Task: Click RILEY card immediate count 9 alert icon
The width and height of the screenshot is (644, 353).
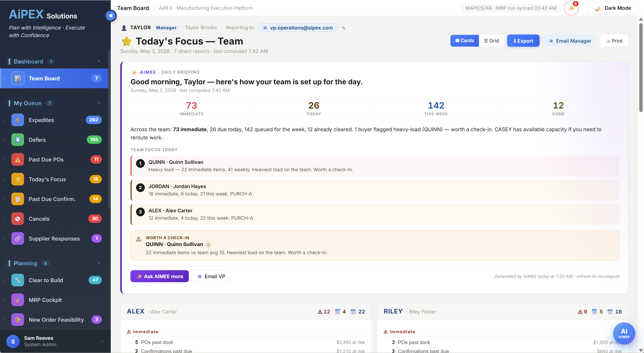Action: coord(580,312)
